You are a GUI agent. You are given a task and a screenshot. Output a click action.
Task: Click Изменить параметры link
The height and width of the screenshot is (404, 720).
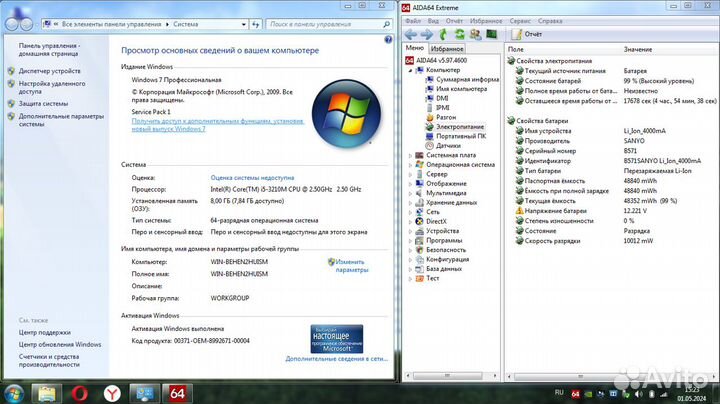click(352, 266)
